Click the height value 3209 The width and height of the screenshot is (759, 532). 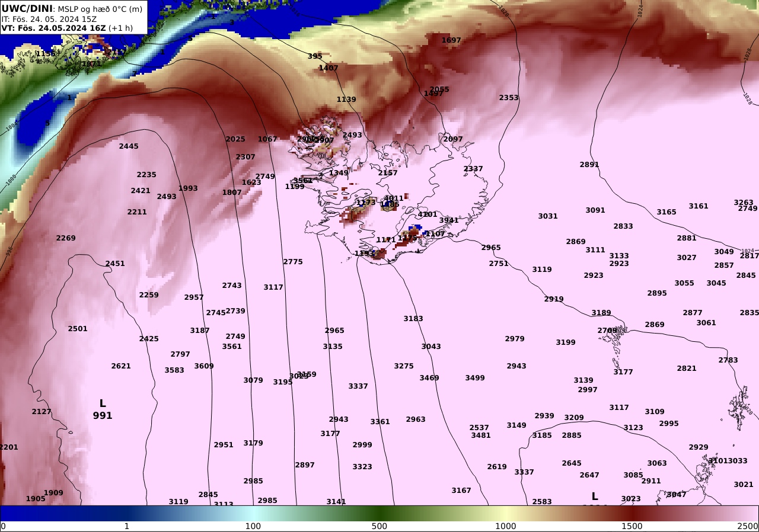[x=574, y=418]
